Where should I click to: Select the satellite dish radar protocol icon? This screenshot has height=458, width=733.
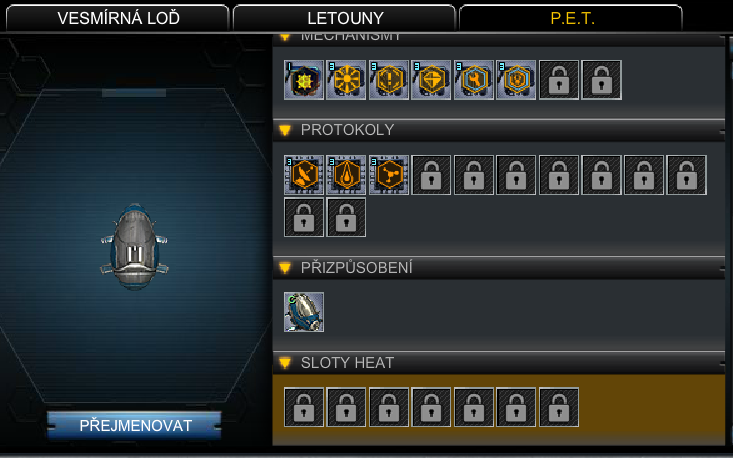(x=303, y=175)
